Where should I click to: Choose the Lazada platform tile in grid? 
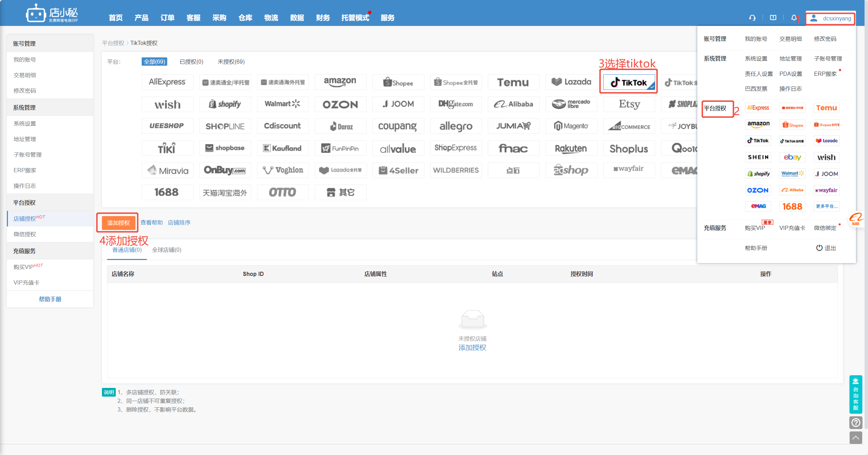(x=571, y=82)
